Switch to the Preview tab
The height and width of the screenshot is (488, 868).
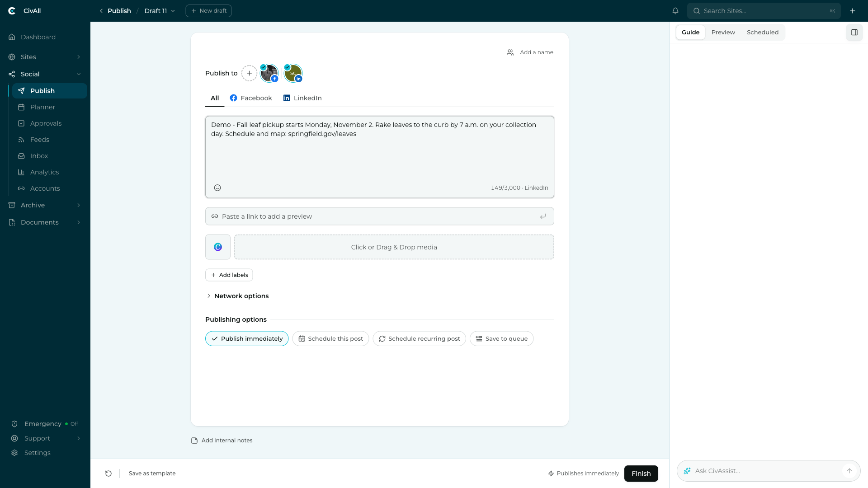pos(723,33)
